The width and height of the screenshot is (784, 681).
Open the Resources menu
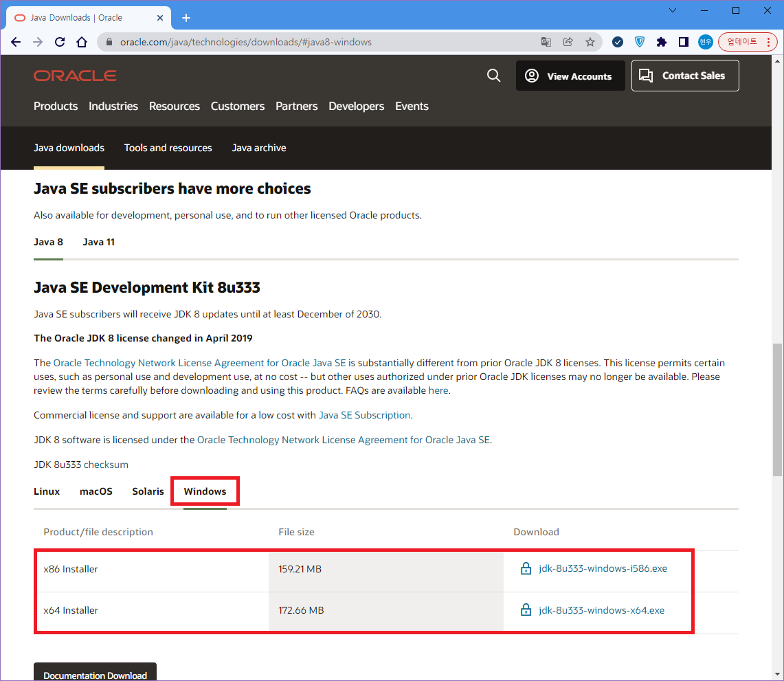(x=175, y=107)
